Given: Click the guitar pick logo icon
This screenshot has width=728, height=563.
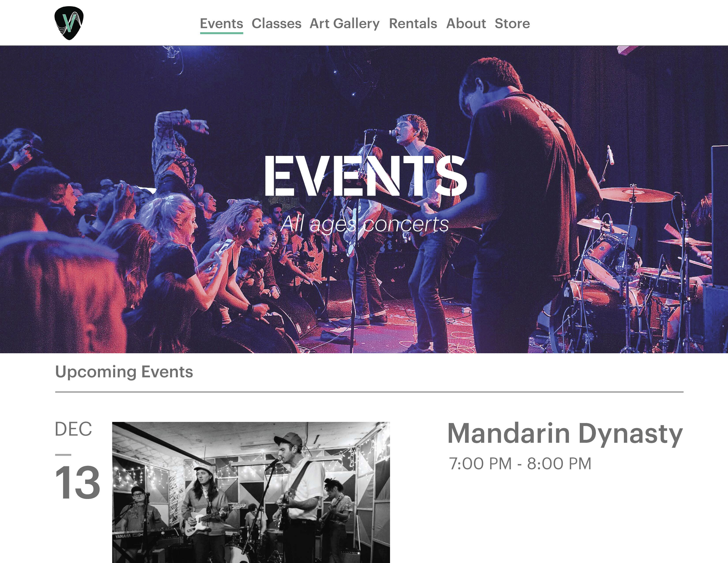Looking at the screenshot, I should click(69, 23).
